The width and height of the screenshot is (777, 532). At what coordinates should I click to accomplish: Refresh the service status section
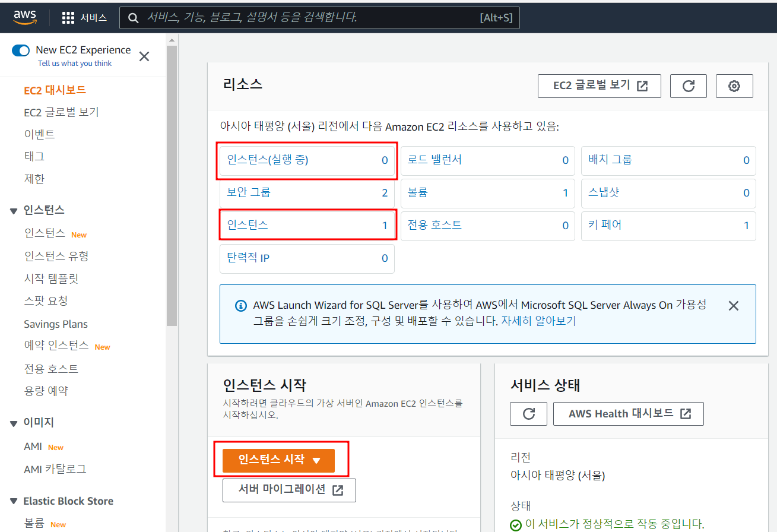[x=528, y=414]
